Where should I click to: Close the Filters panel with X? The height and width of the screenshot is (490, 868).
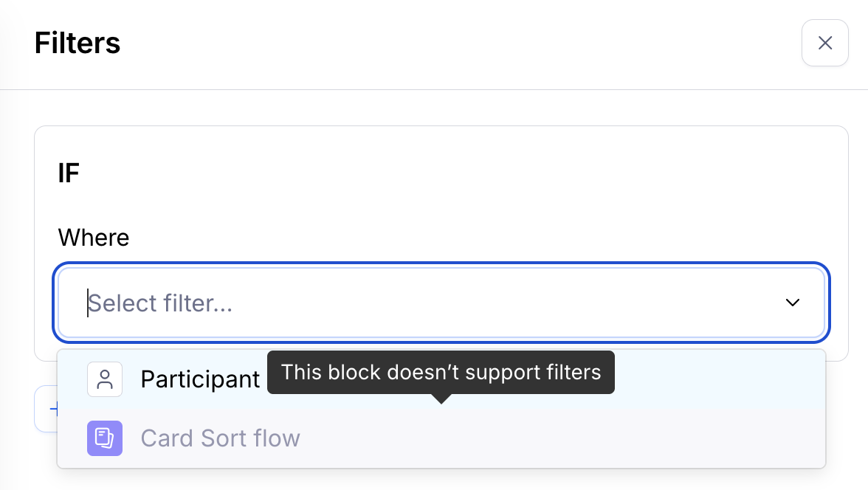[824, 43]
